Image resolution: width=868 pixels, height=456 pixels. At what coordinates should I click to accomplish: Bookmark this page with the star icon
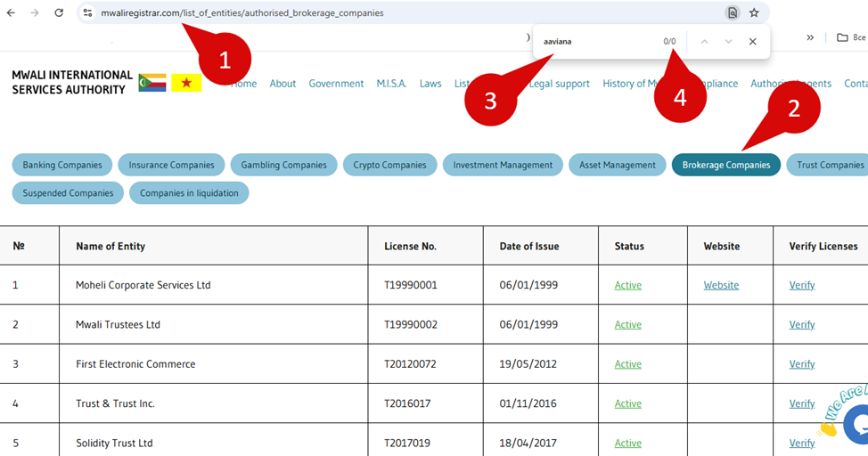coord(754,12)
